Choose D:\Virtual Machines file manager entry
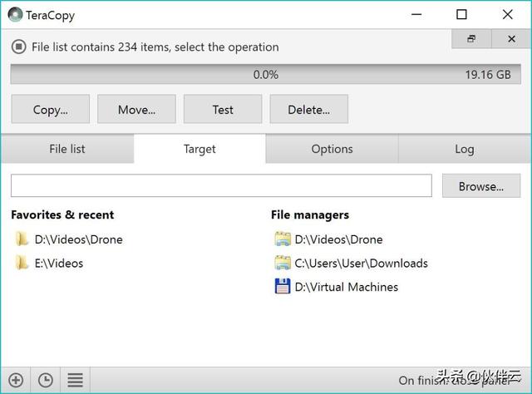 (x=346, y=287)
